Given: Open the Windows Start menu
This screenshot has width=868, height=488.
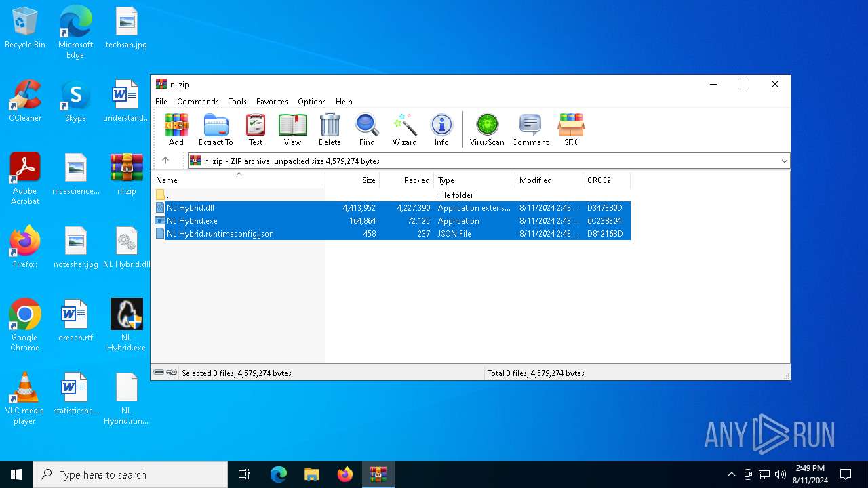Looking at the screenshot, I should click(x=16, y=474).
